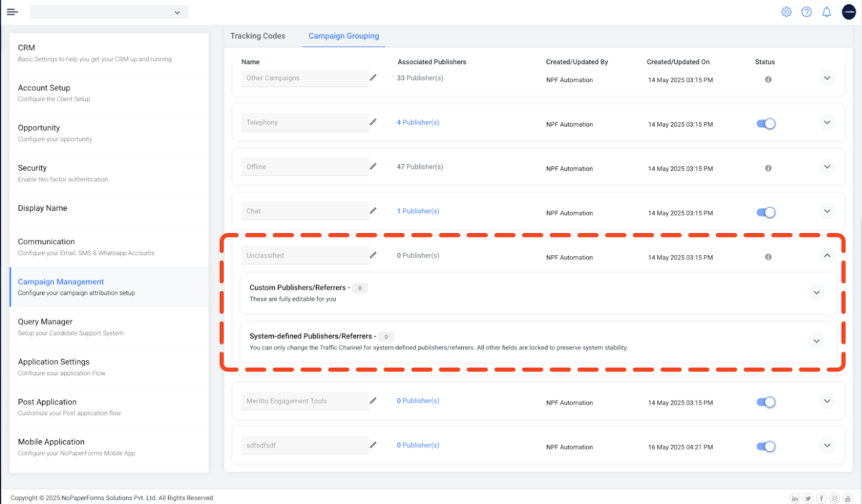Viewport: 862px width, 504px height.
Task: Collapse the Unclassified group row
Action: click(826, 256)
